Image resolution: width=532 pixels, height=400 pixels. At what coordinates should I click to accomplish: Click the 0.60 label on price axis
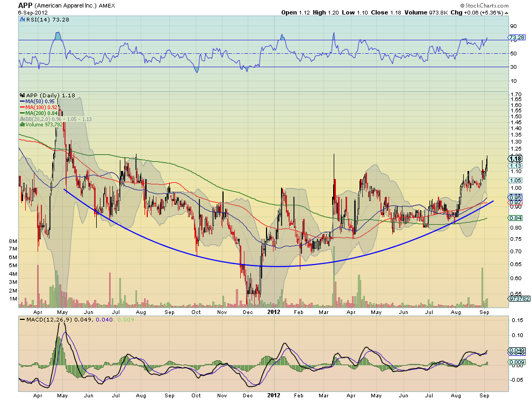coord(516,278)
